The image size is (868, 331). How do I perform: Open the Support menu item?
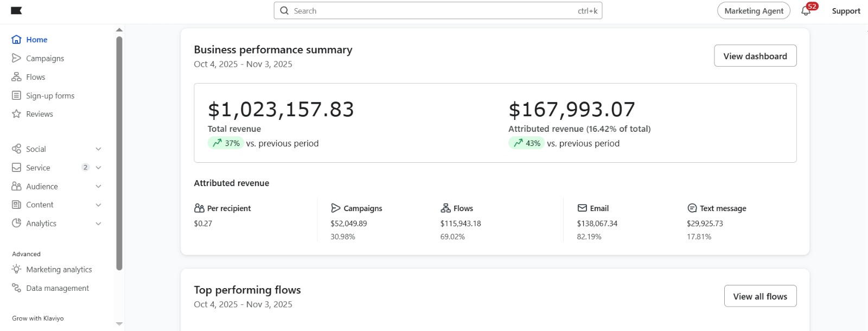846,11
